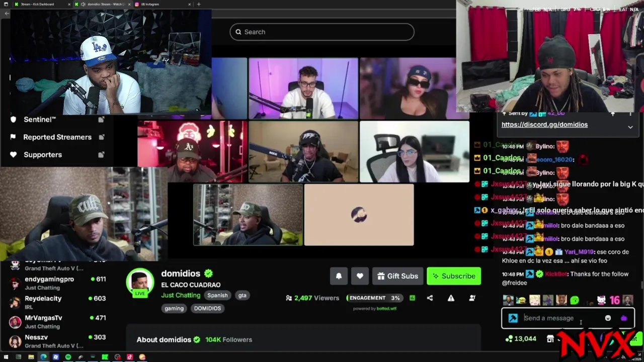Click the green emote in quick emote row

coord(575,301)
